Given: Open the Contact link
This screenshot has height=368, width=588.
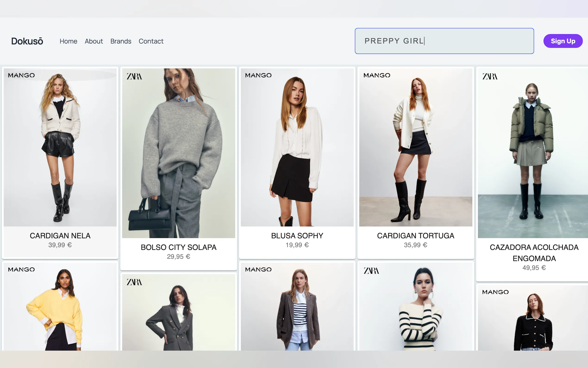Looking at the screenshot, I should coord(151,41).
